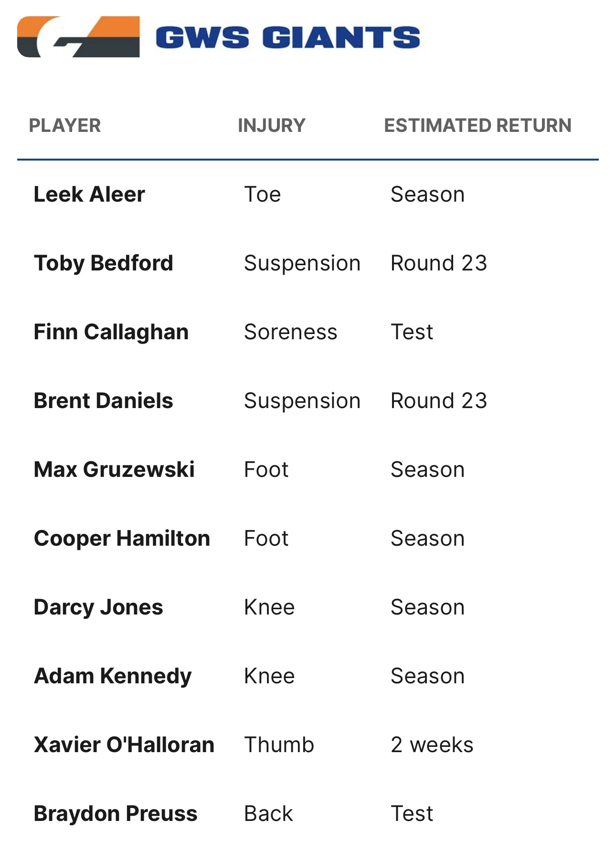Click the GWS GIANTS title text

[288, 37]
